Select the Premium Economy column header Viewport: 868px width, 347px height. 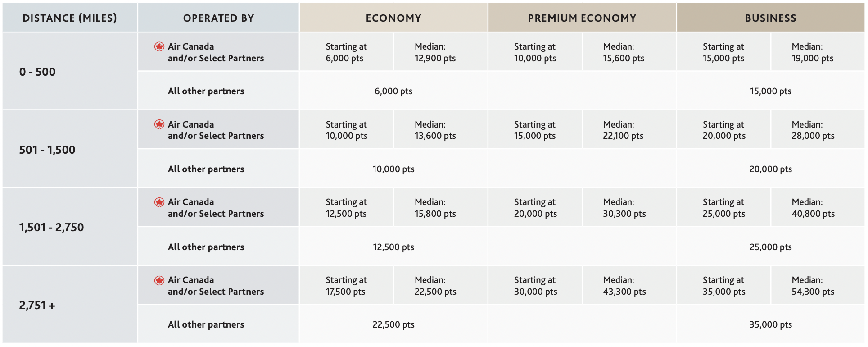[582, 18]
